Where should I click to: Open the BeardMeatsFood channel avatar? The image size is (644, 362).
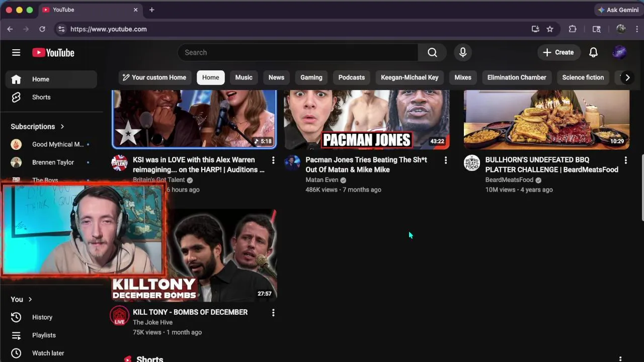pyautogui.click(x=472, y=163)
